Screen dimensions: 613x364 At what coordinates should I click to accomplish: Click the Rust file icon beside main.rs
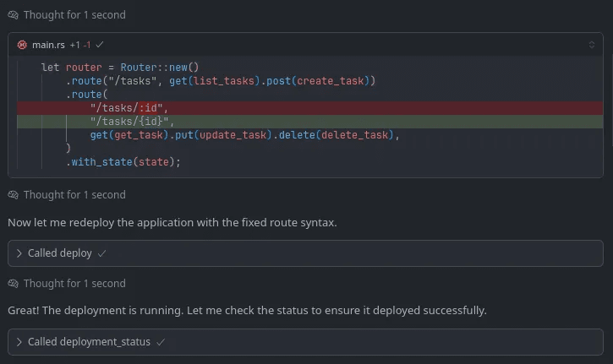pos(22,45)
